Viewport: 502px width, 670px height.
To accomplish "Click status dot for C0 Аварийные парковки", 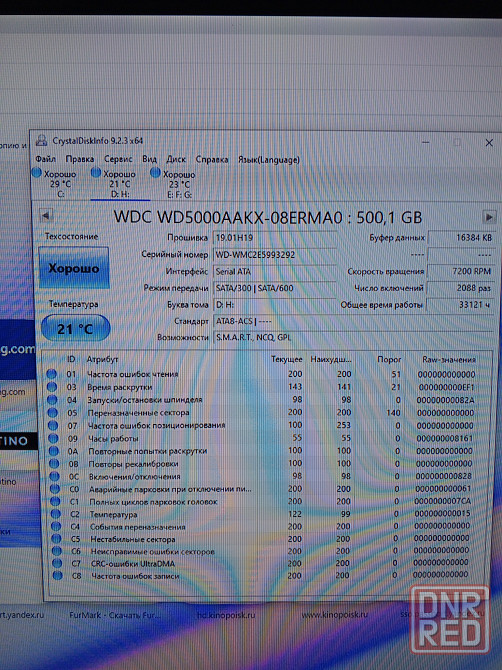I will pyautogui.click(x=55, y=488).
